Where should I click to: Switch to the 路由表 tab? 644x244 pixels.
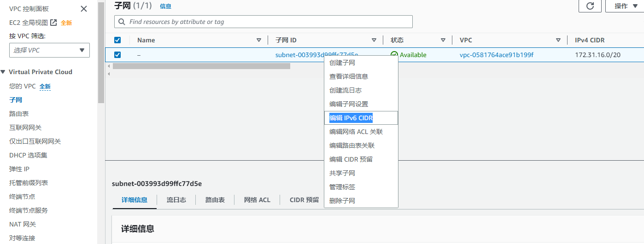215,200
